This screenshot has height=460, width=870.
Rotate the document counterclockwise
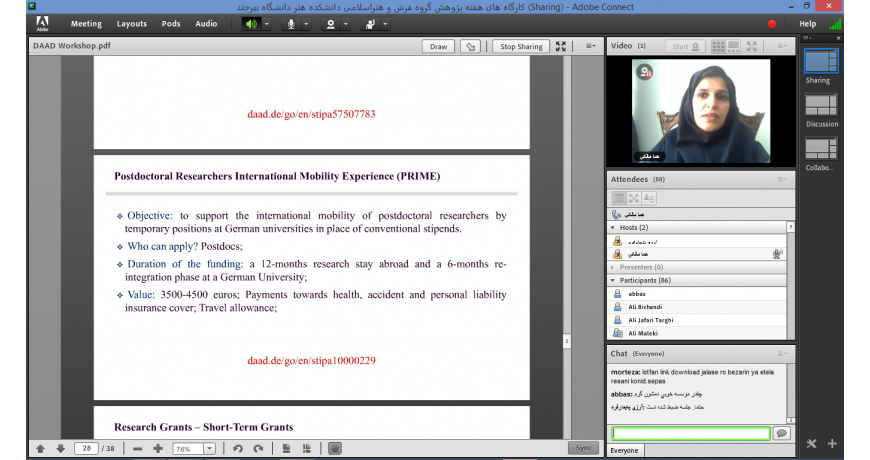(238, 449)
